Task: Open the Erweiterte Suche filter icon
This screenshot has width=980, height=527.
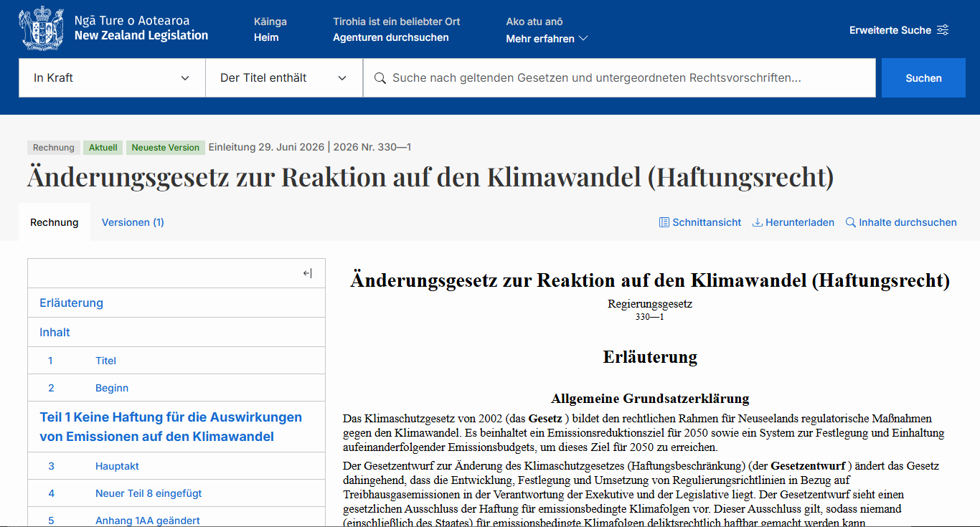Action: pyautogui.click(x=943, y=30)
